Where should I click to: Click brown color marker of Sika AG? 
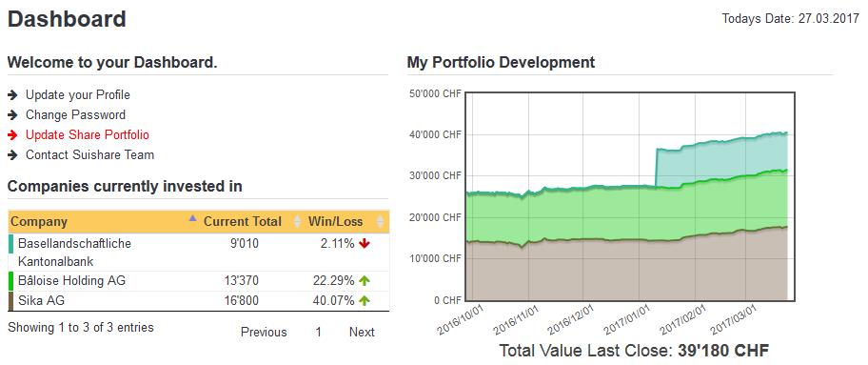pyautogui.click(x=11, y=301)
